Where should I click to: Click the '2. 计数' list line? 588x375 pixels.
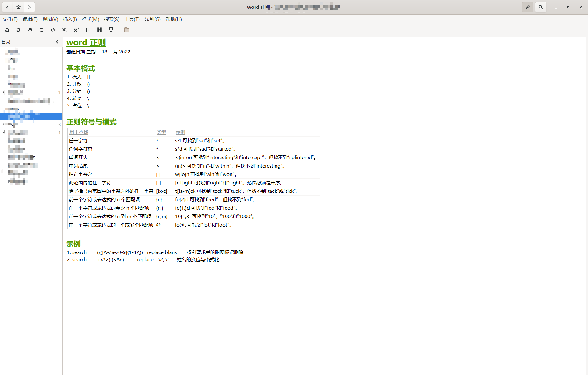point(79,84)
